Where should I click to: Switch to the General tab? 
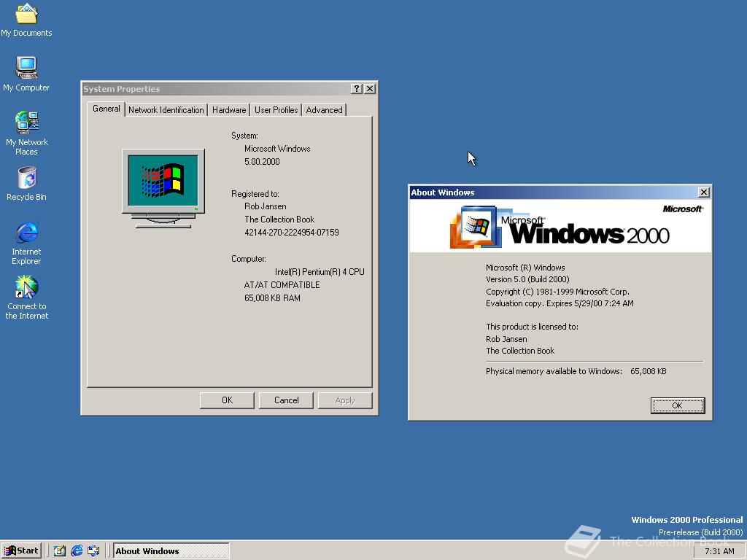point(107,109)
